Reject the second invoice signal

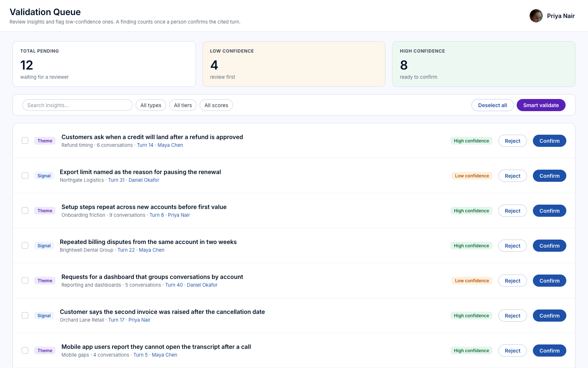[x=512, y=316]
